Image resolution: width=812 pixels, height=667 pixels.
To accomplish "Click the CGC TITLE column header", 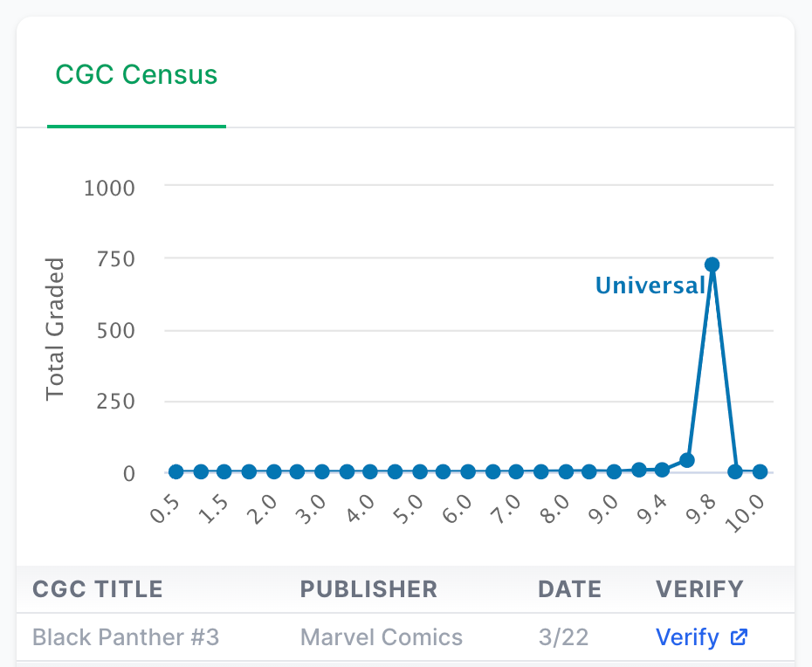I will (98, 589).
